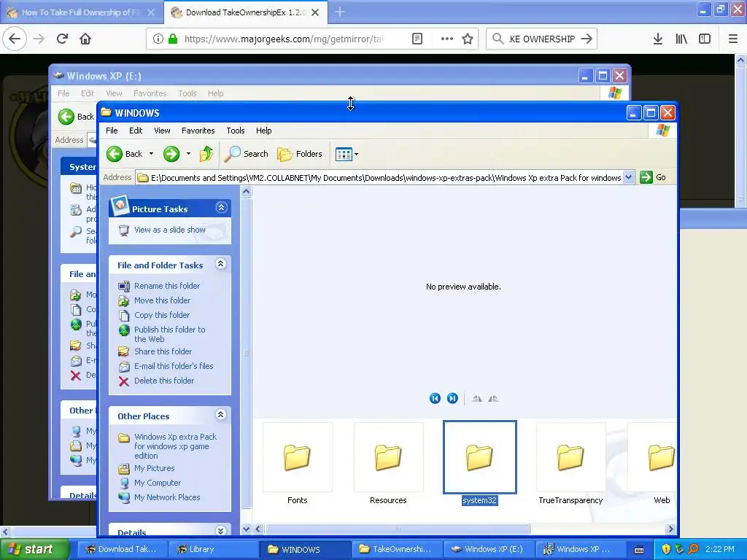Switch to How To Take Full Ownership tab
747x560 pixels.
pos(81,12)
